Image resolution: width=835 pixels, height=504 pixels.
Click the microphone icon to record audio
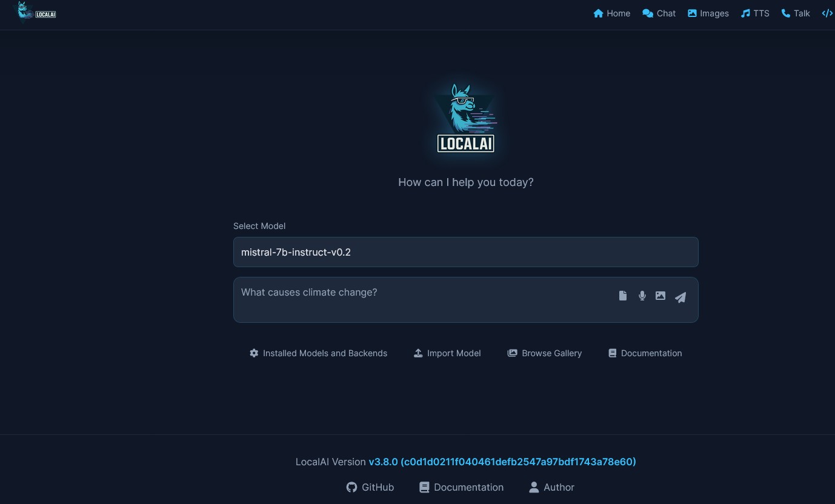pos(642,296)
